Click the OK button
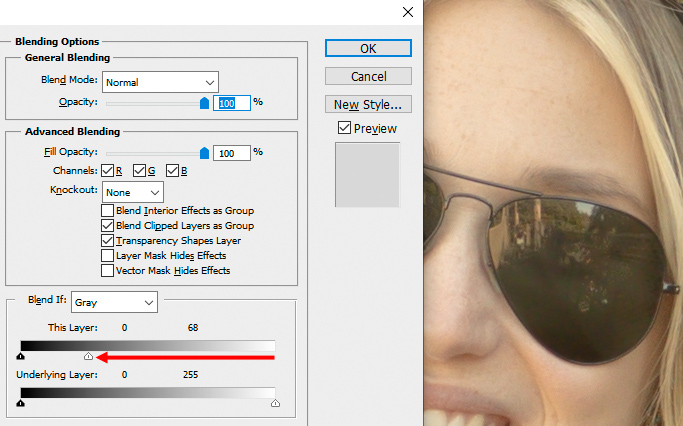 click(x=368, y=48)
